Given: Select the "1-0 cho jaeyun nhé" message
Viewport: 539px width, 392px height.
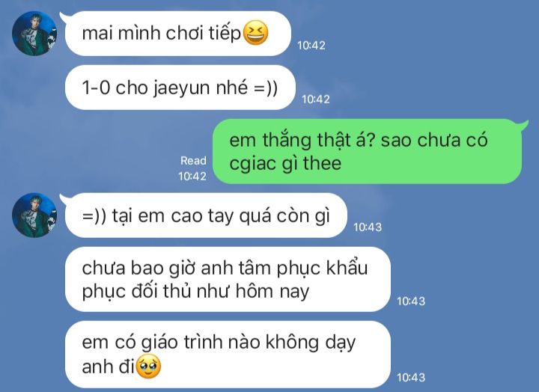Looking at the screenshot, I should [x=180, y=88].
